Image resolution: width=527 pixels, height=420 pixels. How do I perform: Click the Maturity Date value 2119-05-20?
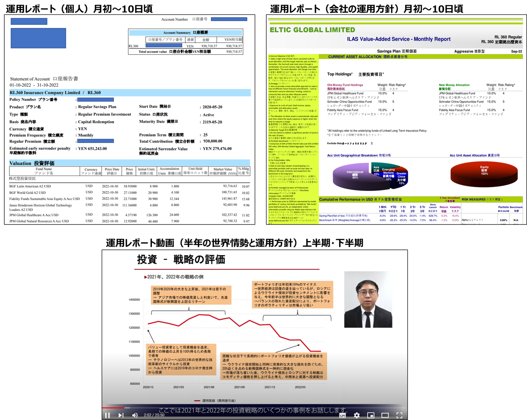pyautogui.click(x=212, y=122)
